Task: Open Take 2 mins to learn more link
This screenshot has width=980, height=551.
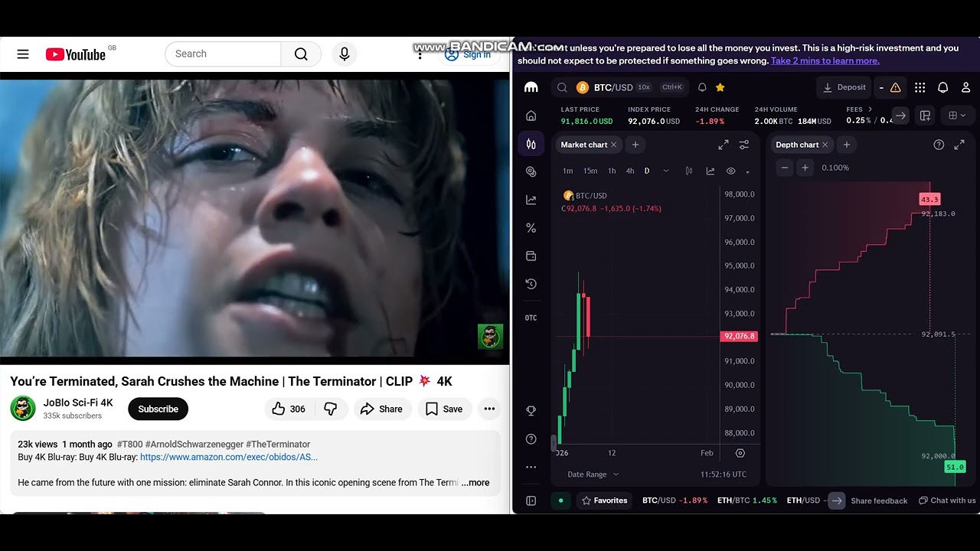Action: coord(825,60)
